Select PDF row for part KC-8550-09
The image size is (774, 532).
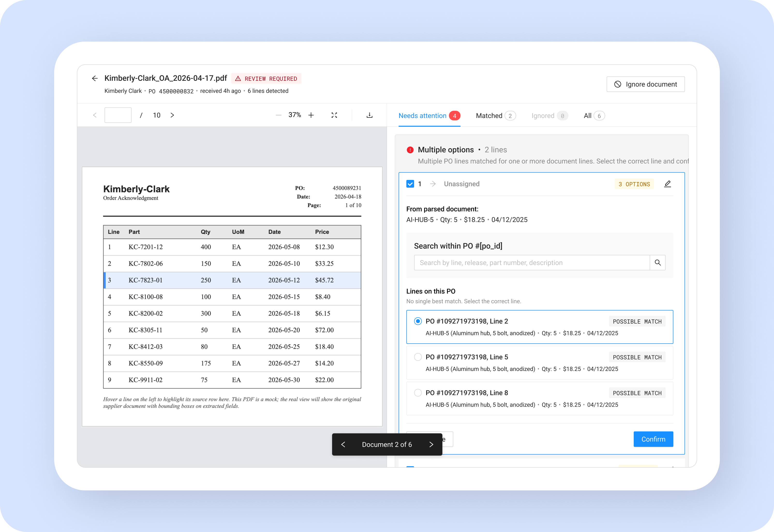tap(232, 363)
